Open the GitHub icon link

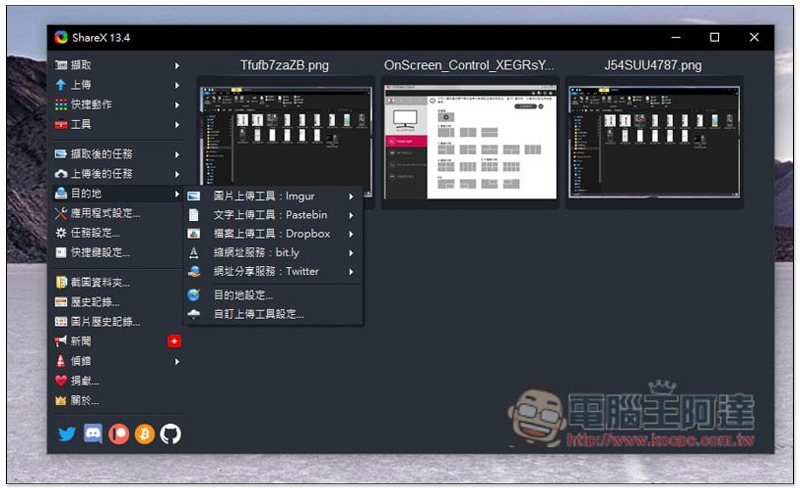click(x=170, y=434)
